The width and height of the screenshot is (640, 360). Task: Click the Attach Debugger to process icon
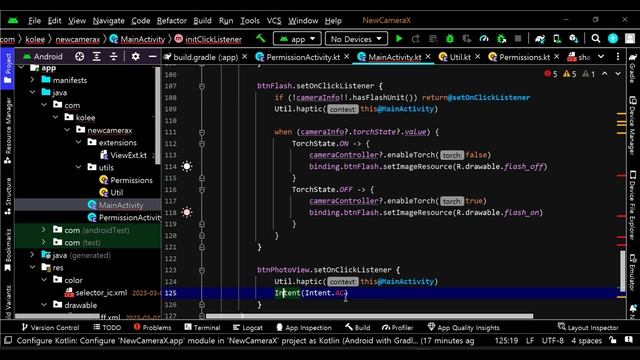click(501, 39)
